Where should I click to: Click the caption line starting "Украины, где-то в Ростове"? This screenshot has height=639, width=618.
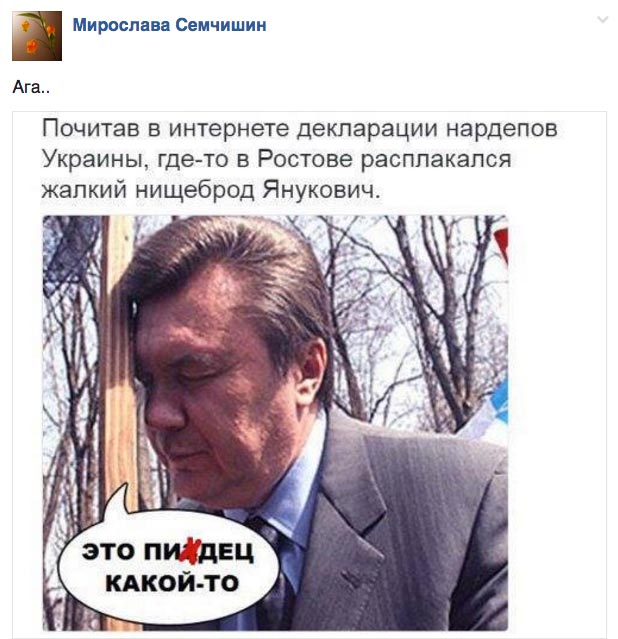(x=276, y=159)
